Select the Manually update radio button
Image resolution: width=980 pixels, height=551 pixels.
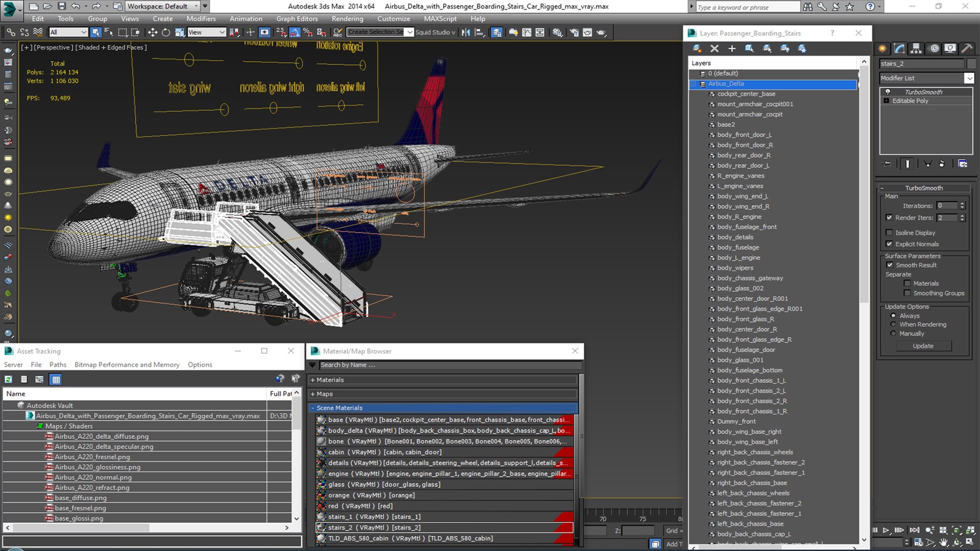coord(893,334)
